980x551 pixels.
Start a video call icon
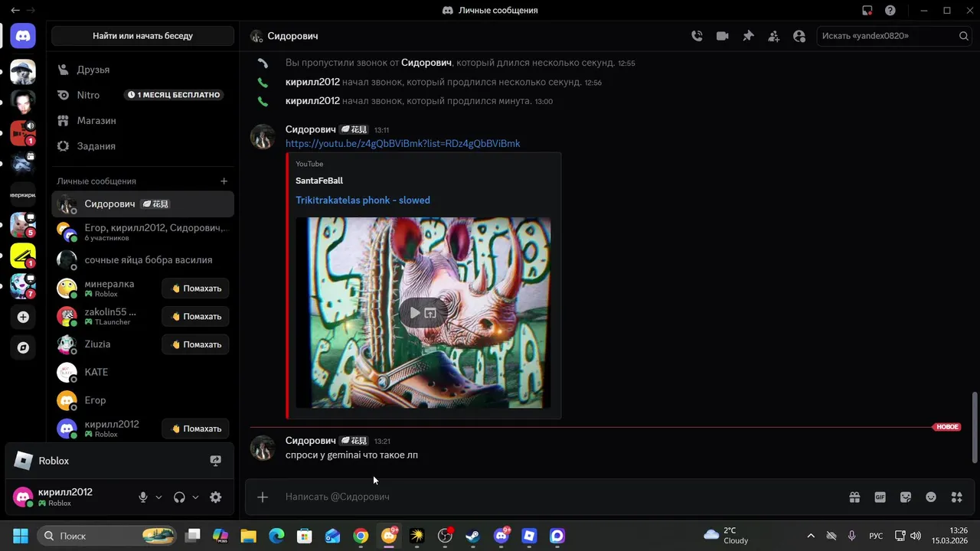click(722, 36)
